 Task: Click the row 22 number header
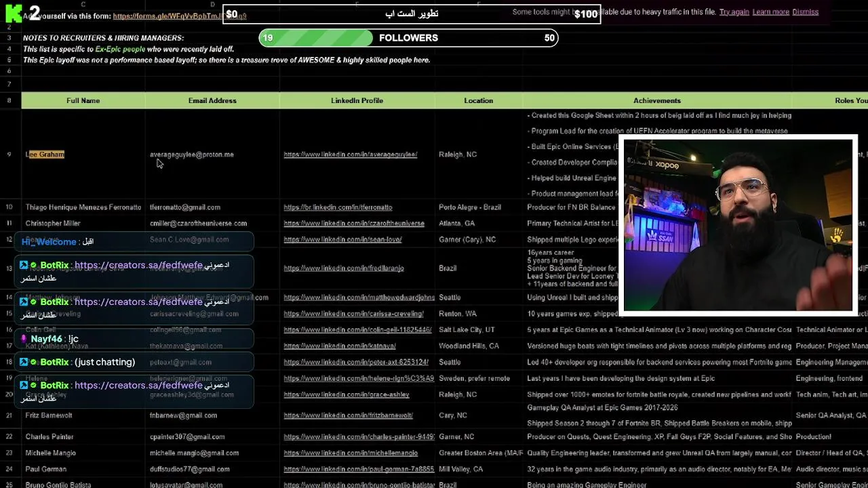(9, 437)
